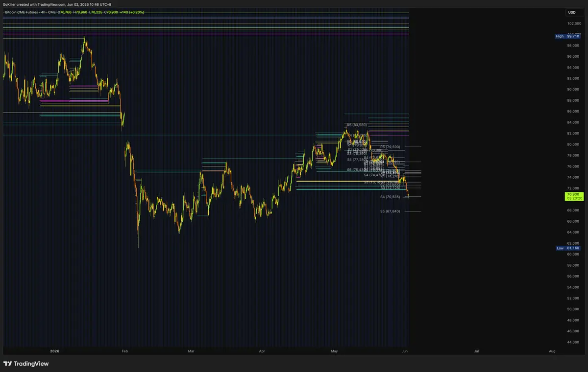Click 58,000 on the price scale

[x=573, y=265]
